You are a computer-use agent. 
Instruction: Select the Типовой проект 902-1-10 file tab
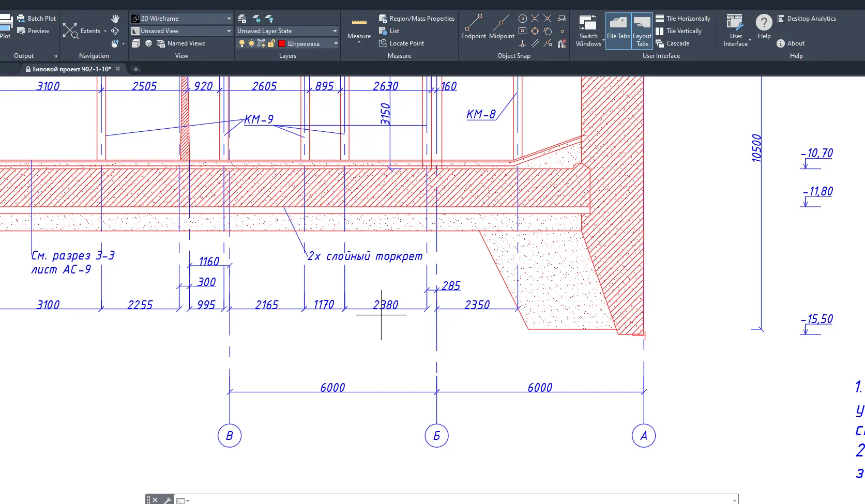click(x=71, y=69)
